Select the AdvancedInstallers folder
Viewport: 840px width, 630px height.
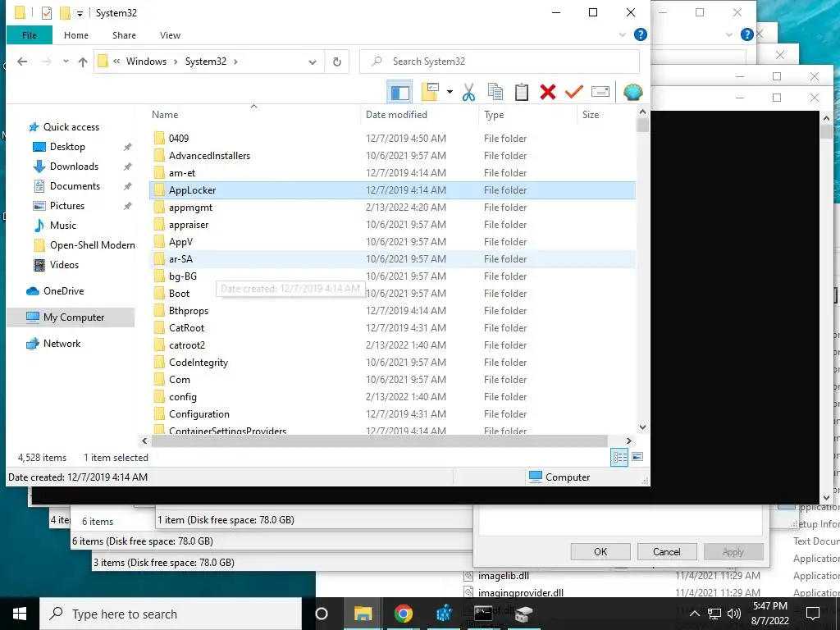coord(392,156)
